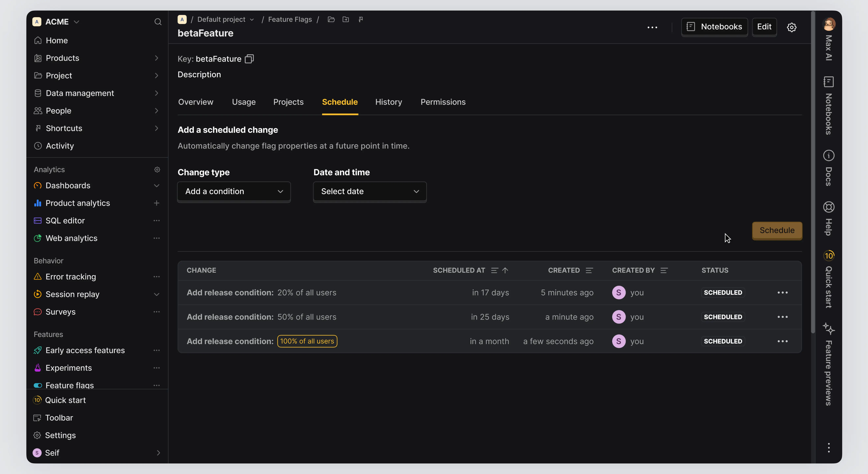Click the Analytics section gear icon
The width and height of the screenshot is (868, 474).
tap(157, 170)
